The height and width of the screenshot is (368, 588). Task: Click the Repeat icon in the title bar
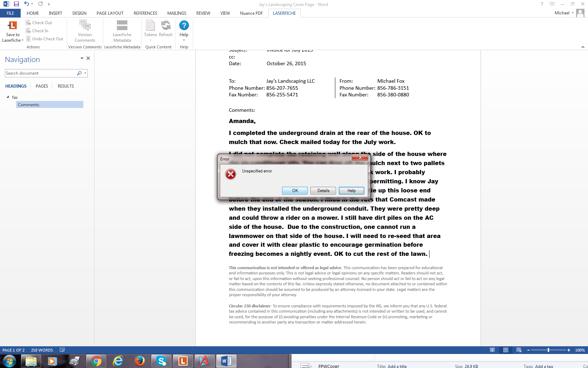click(40, 4)
